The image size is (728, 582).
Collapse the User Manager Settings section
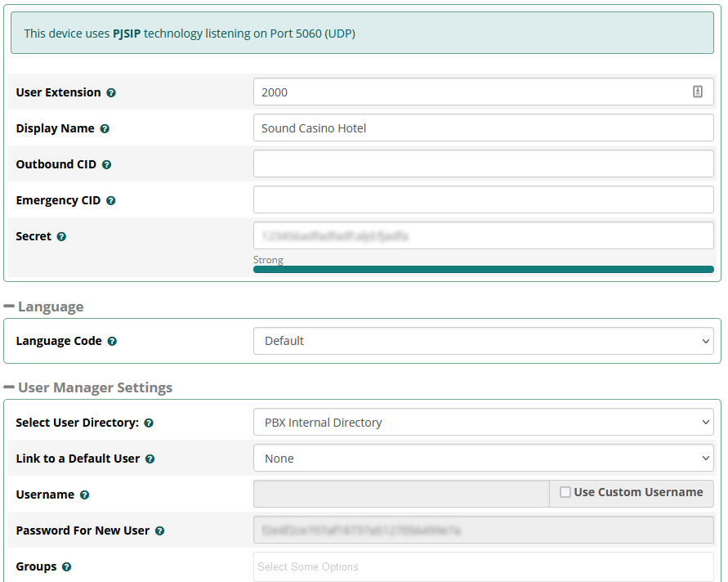[x=10, y=387]
